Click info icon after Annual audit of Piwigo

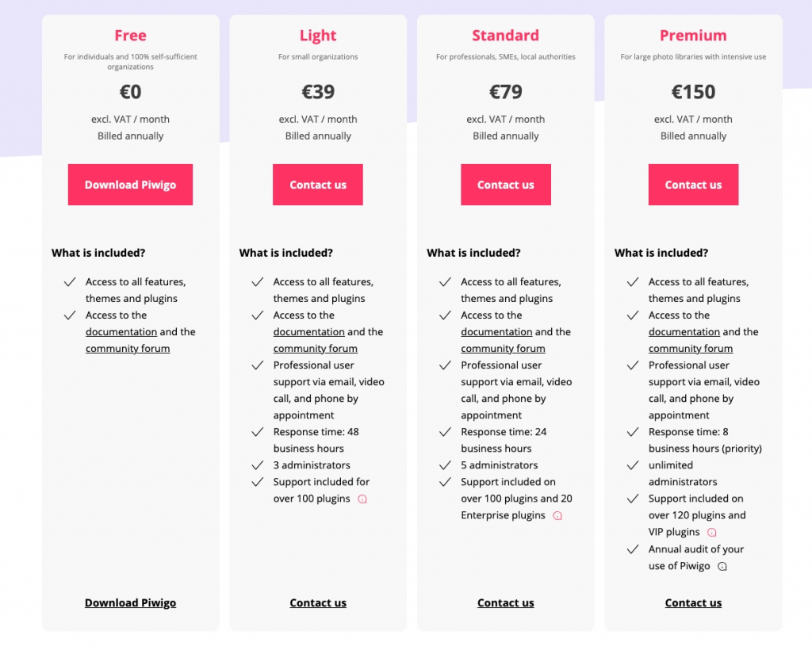(722, 567)
